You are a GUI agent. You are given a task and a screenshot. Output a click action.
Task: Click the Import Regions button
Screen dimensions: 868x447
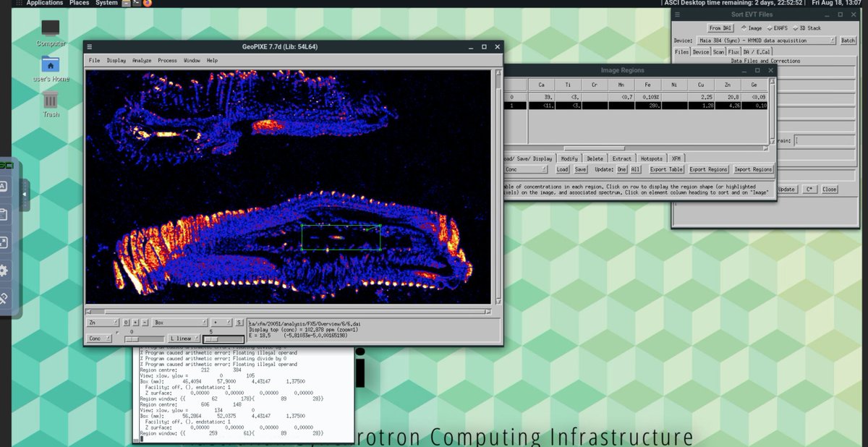coord(753,169)
